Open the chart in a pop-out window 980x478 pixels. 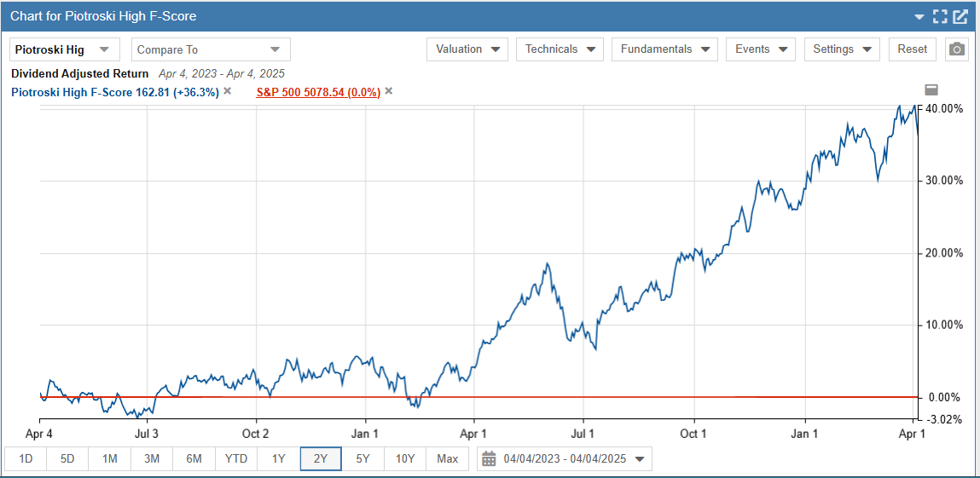[960, 16]
